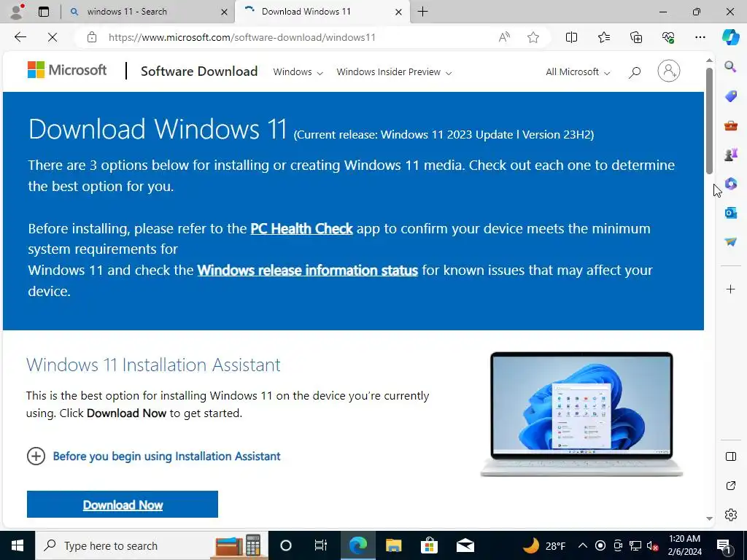
Task: Open Collections panel
Action: tap(636, 37)
